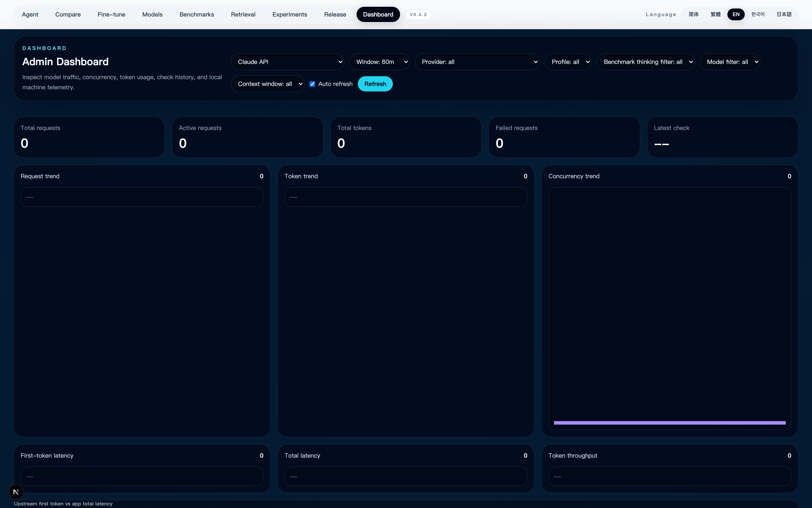Click the Refresh button
The image size is (812, 508).
coord(375,84)
